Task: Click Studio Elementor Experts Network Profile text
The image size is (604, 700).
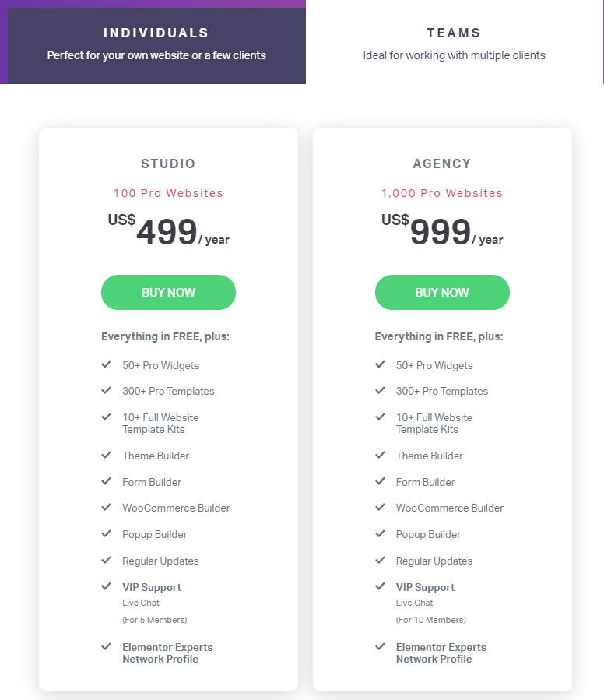Action: (167, 653)
